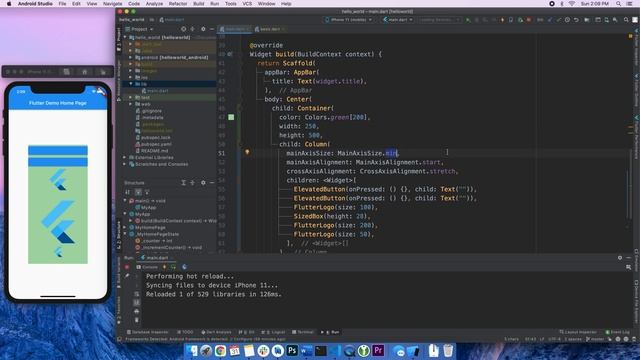
Task: Toggle soft-wrap icon in Run console sidebar
Action: tap(136, 294)
